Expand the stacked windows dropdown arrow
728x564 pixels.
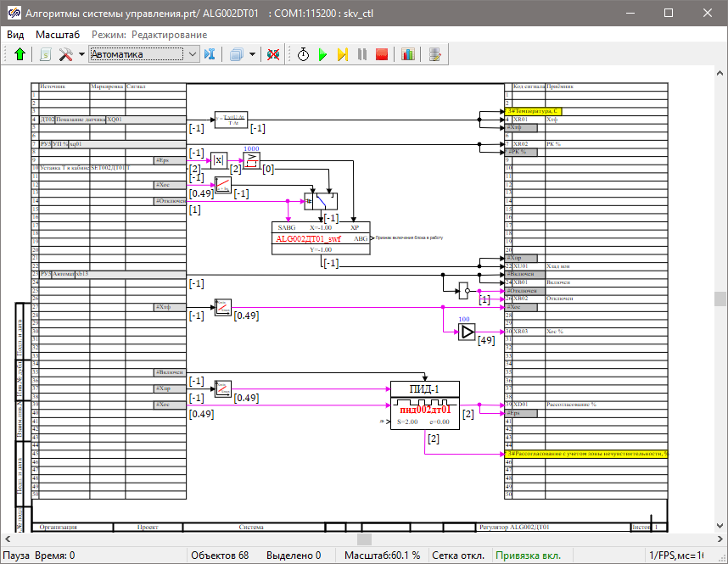click(252, 54)
